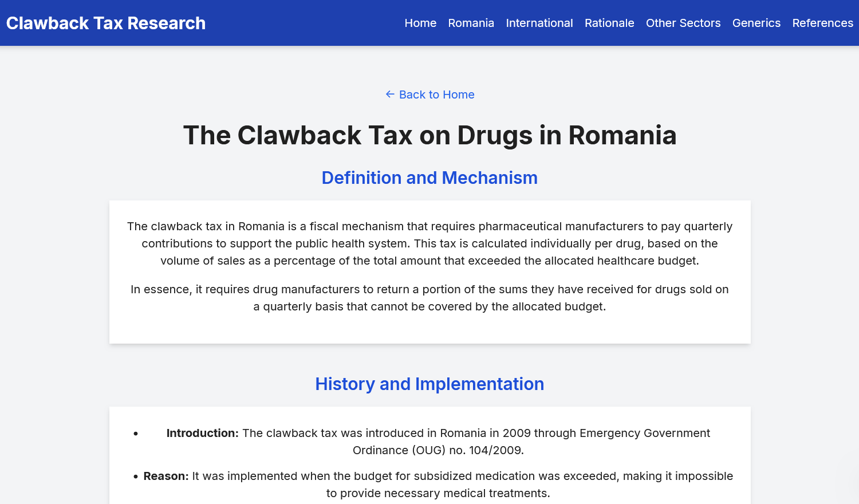This screenshot has height=504, width=859.
Task: Click the bullet marker before Reason
Action: 136,477
